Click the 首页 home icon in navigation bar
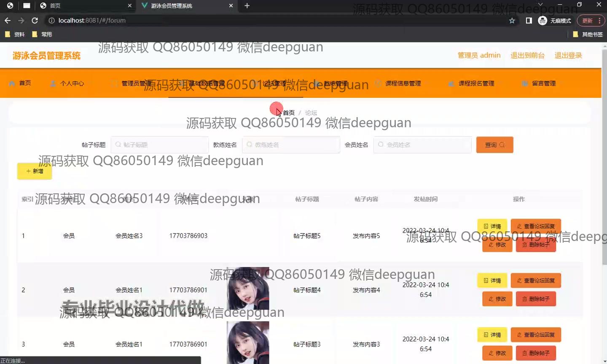 [12, 83]
